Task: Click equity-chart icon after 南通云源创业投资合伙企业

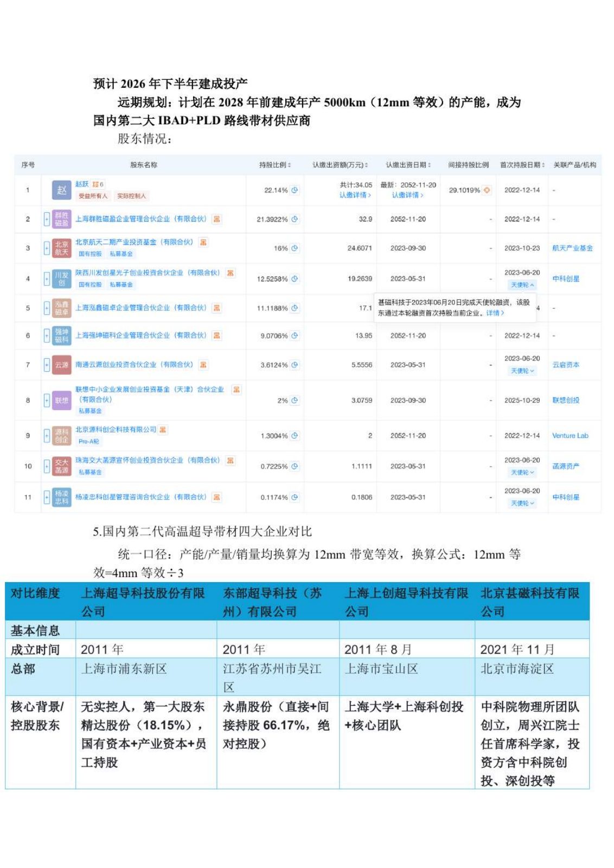Action: 203,365
